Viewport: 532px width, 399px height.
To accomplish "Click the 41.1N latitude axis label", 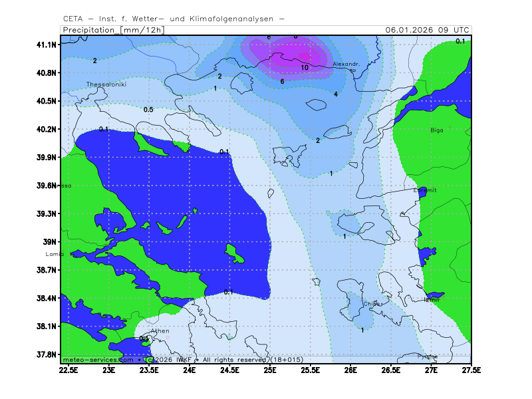I will click(47, 45).
